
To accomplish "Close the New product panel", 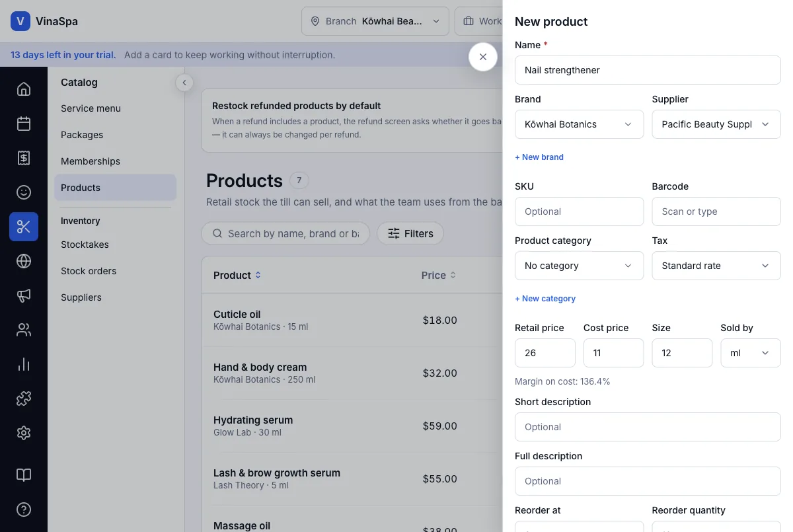I will point(483,57).
